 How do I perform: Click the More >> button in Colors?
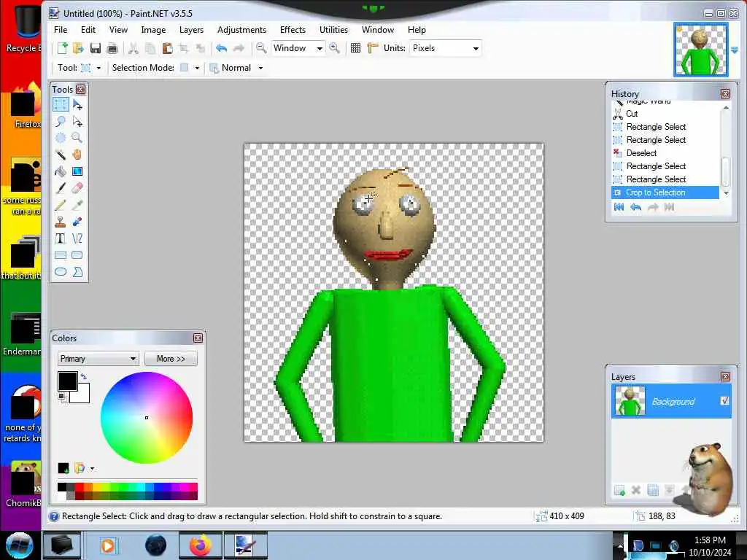171,359
